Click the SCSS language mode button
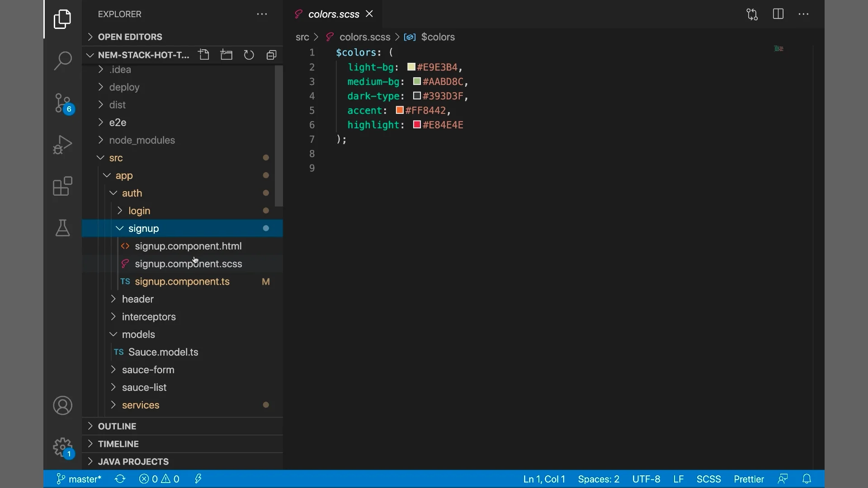The height and width of the screenshot is (488, 868). (708, 479)
